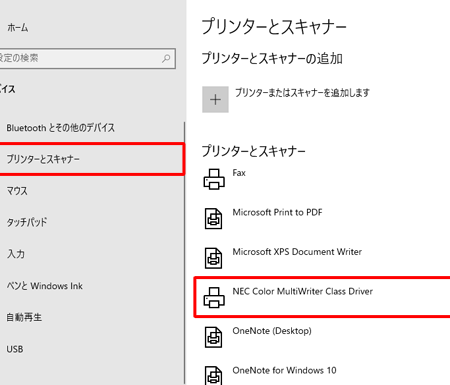Click the Microsoft Print to PDF icon
This screenshot has width=450, height=385.
pos(213,219)
